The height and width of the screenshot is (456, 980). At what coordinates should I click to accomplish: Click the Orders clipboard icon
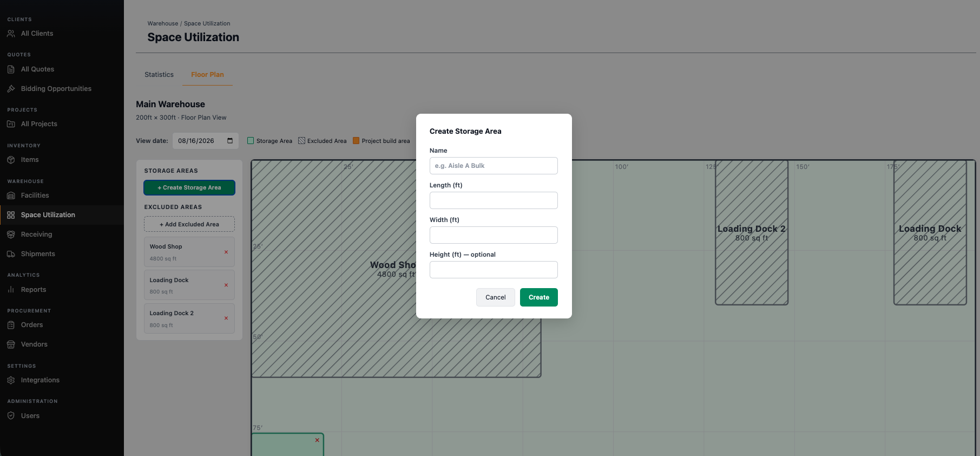[x=11, y=325]
